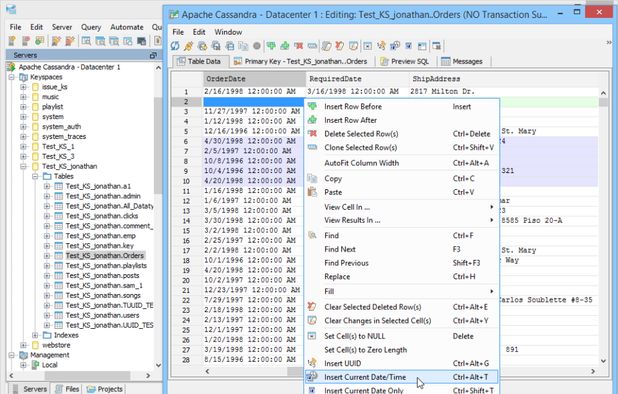This screenshot has height=394, width=618.
Task: Select the Test_KS_jonathan.songs table
Action: pyautogui.click(x=103, y=296)
